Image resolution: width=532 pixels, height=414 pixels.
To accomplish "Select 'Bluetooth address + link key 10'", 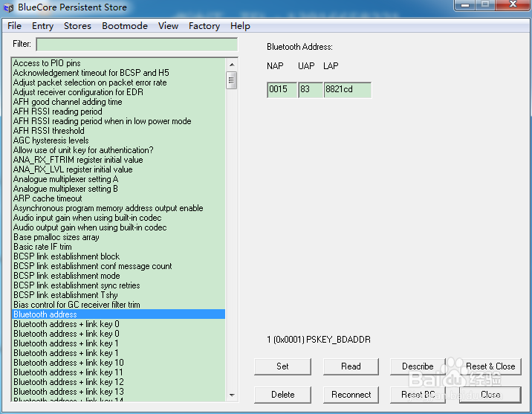I will pos(119,363).
